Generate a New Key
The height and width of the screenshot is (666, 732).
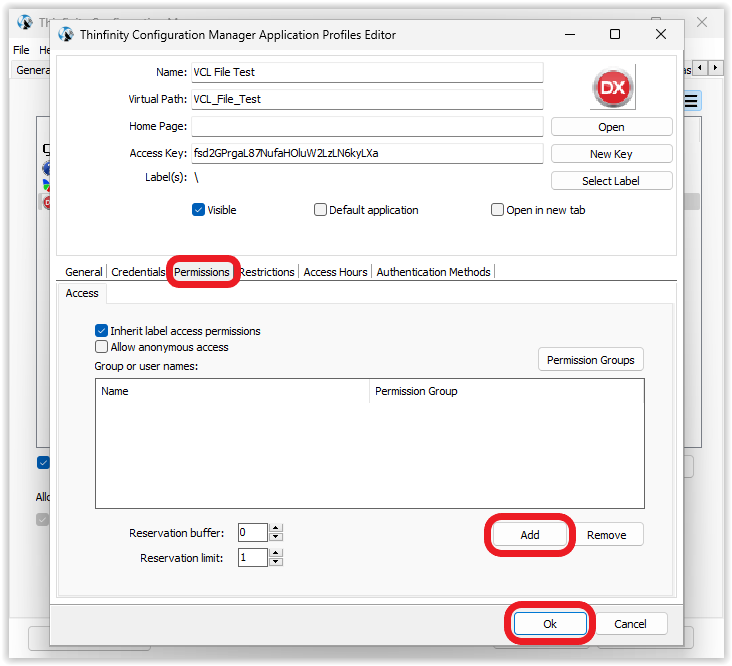tap(611, 154)
